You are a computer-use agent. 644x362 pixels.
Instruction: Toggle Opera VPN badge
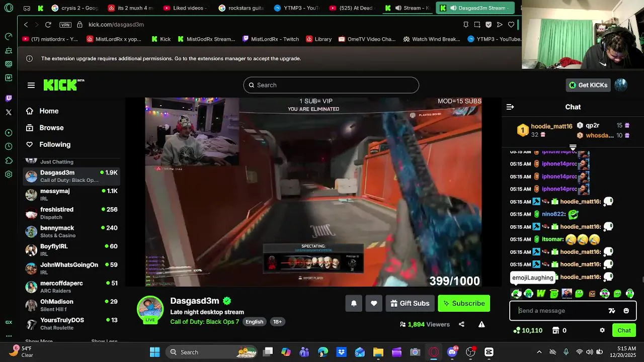(x=65, y=25)
